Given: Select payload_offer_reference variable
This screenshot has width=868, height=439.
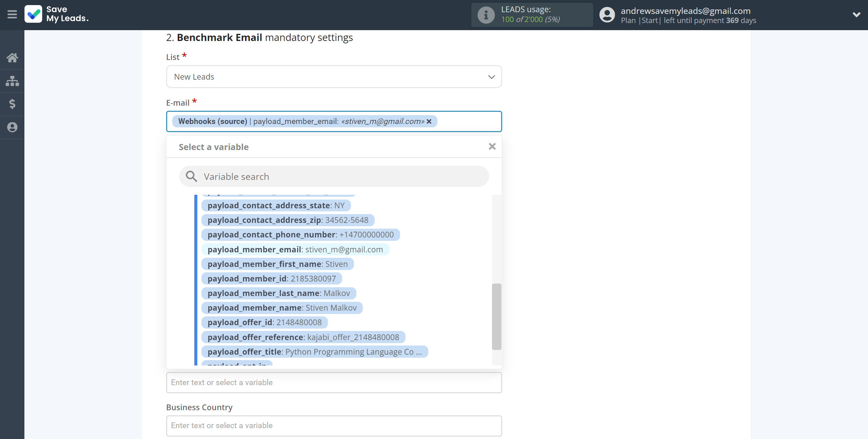Looking at the screenshot, I should pos(303,337).
